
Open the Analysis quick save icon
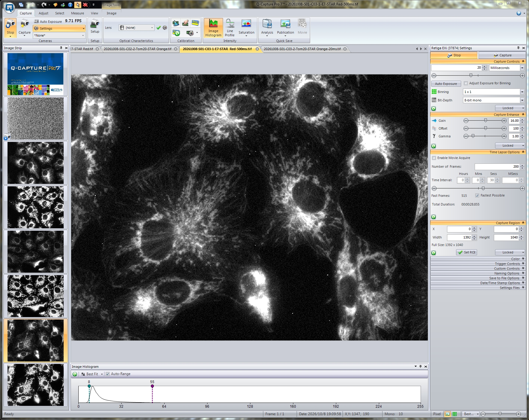coord(267,28)
